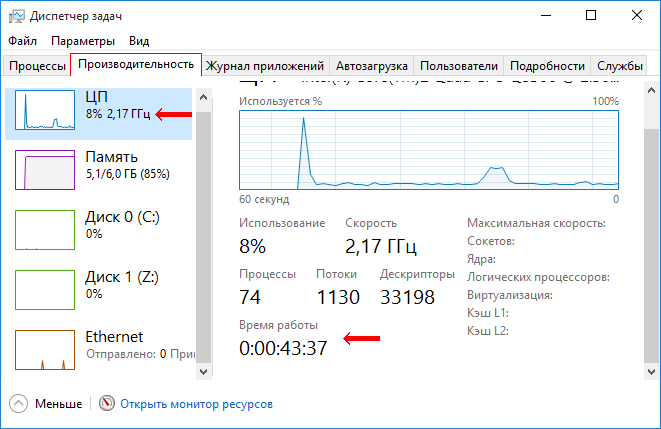This screenshot has height=429, width=661.
Task: Go to the Автозагрузка tab
Action: coord(371,66)
